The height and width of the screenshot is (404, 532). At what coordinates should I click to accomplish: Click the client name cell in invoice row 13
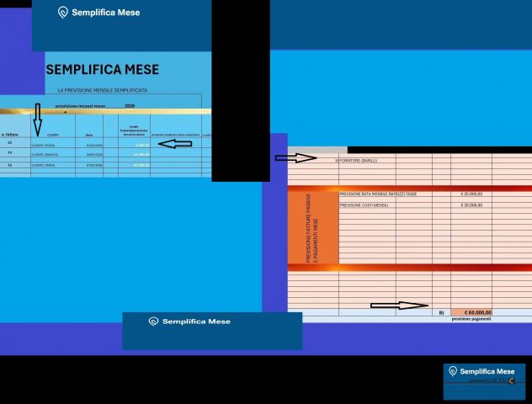pos(53,154)
